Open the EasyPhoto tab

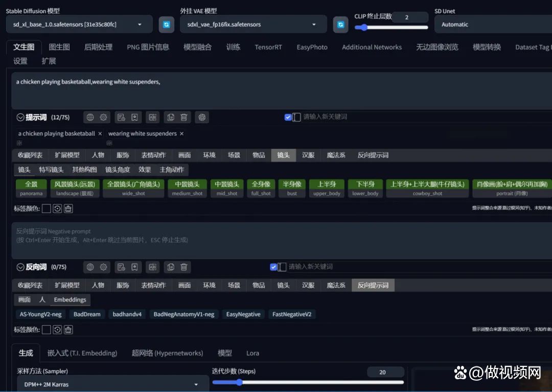[312, 47]
